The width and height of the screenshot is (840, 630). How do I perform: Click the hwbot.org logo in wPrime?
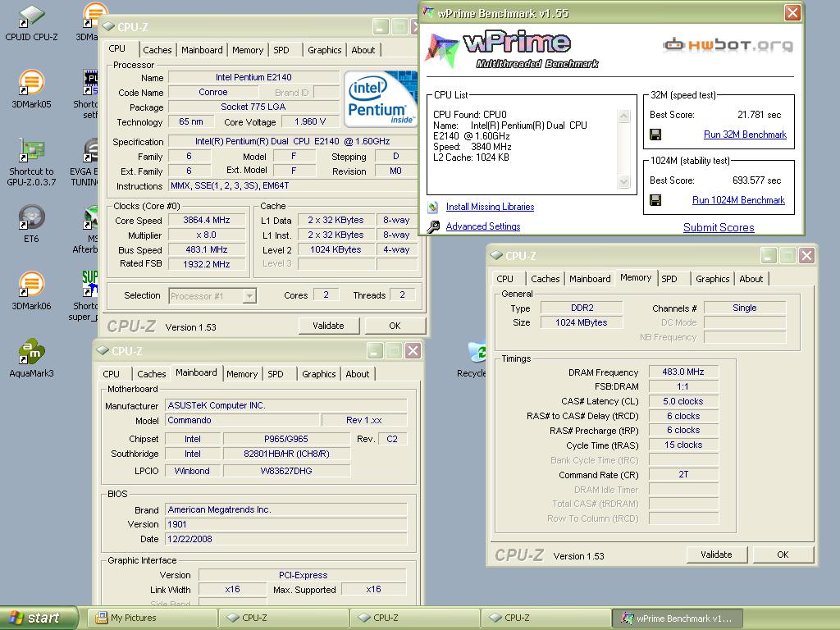(x=728, y=44)
